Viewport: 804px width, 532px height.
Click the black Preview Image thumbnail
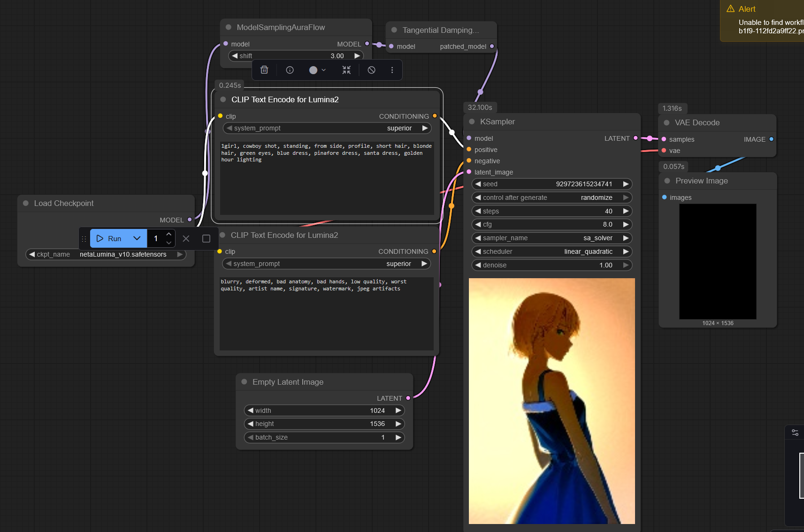click(718, 261)
